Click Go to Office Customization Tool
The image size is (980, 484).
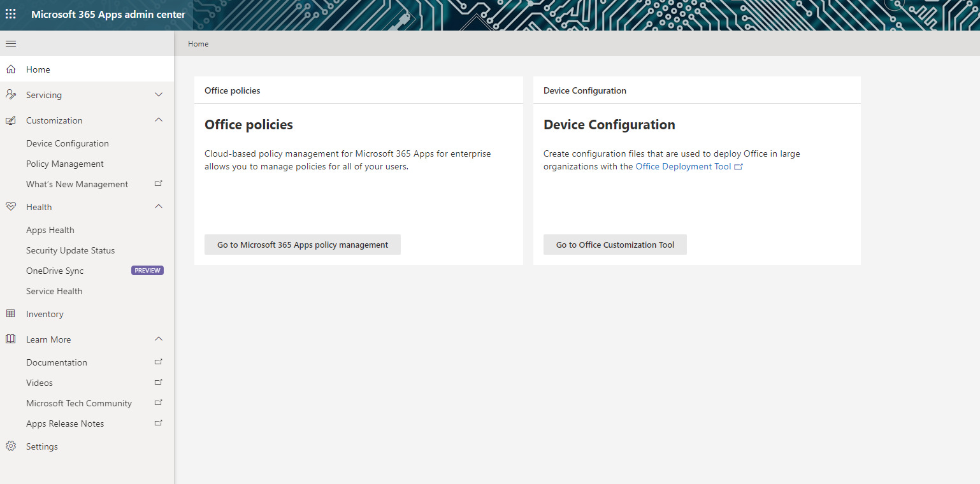click(x=614, y=244)
